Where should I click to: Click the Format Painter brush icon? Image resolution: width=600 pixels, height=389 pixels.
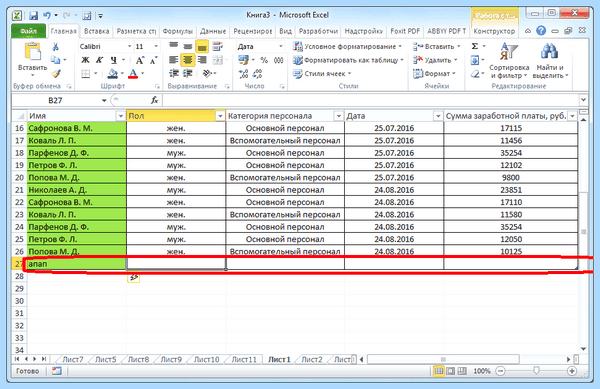coord(56,73)
